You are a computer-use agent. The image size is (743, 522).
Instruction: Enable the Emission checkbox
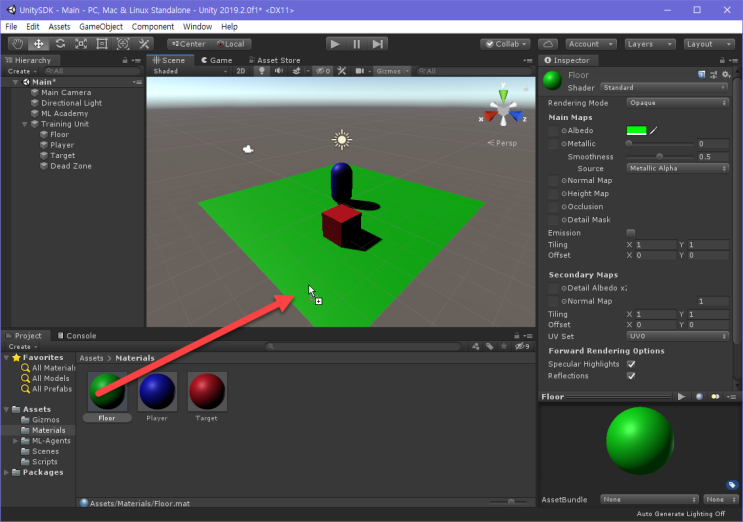tap(631, 233)
